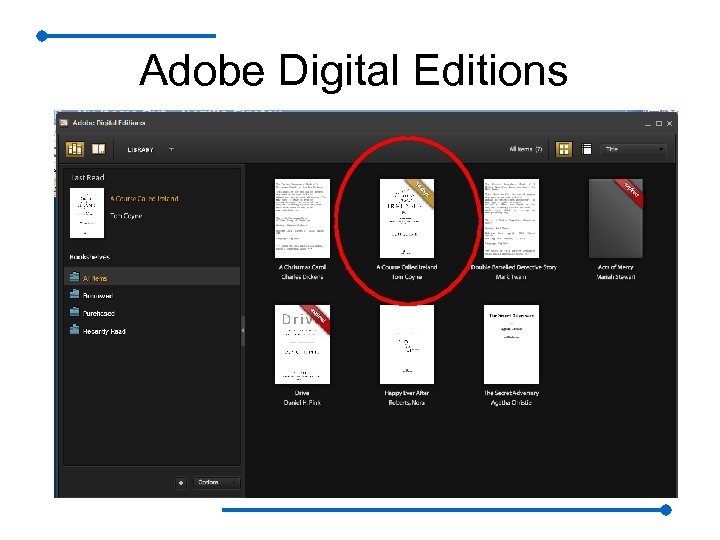Open the bookshelf Options dropdown

(x=216, y=482)
